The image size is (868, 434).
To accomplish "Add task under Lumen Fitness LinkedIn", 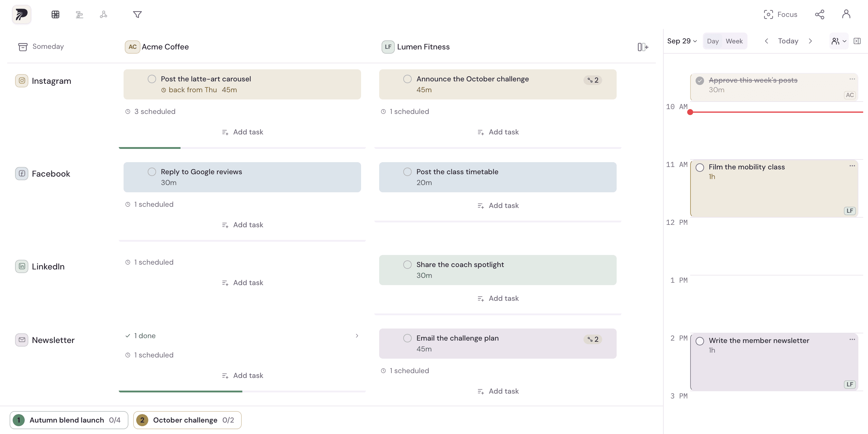I will click(498, 298).
